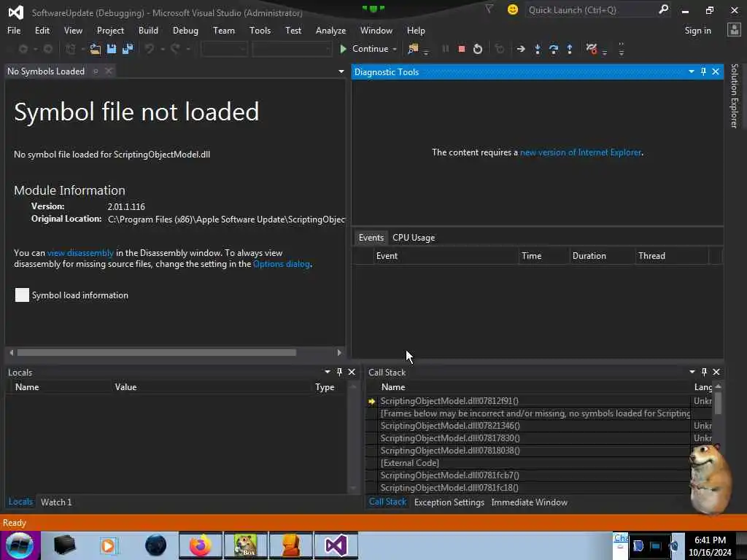
Task: Switch to the Watch 1 tab
Action: point(56,502)
